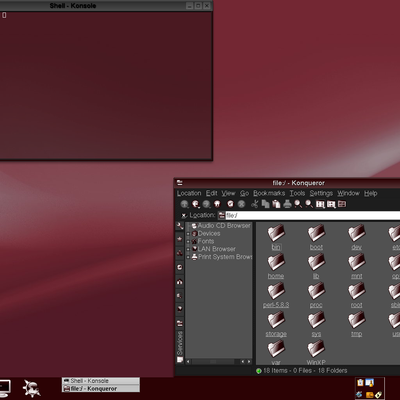Switch to icon view mode button

(x=320, y=204)
